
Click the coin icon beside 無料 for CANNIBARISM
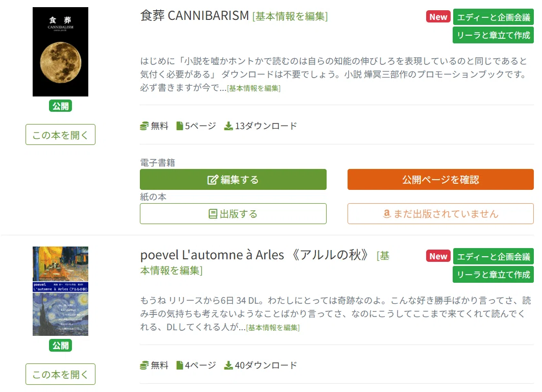click(x=144, y=126)
